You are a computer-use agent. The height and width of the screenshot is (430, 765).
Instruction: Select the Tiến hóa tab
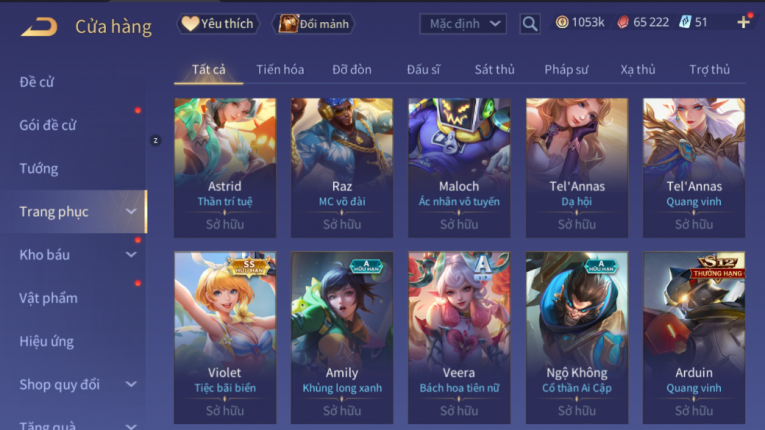click(280, 70)
